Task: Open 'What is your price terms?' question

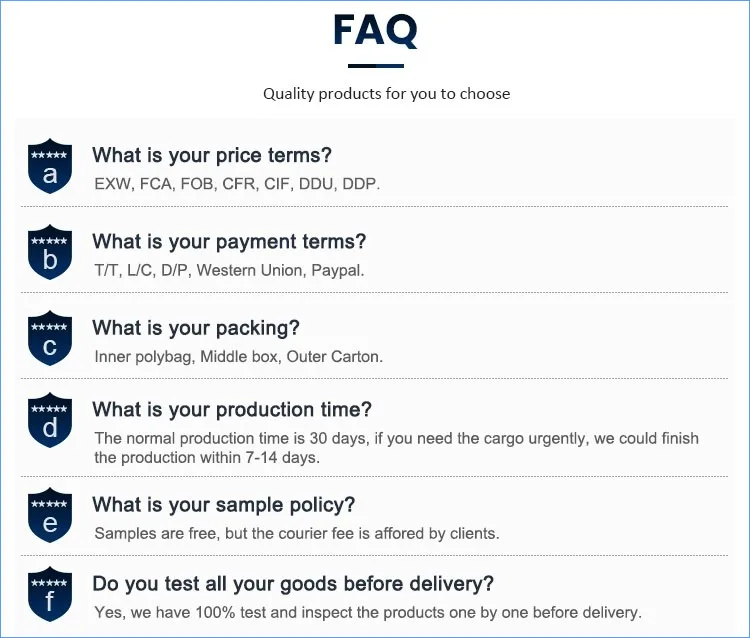Action: click(212, 155)
